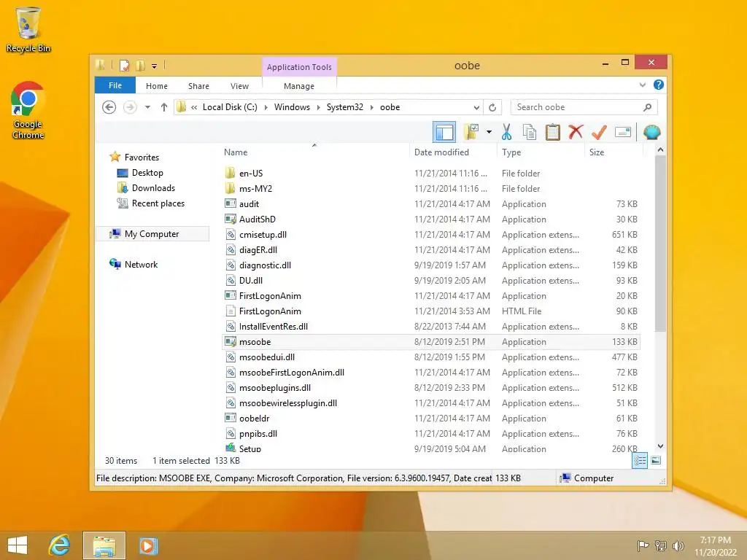The width and height of the screenshot is (747, 560).
Task: Open the folder options dropdown arrow
Action: click(489, 132)
